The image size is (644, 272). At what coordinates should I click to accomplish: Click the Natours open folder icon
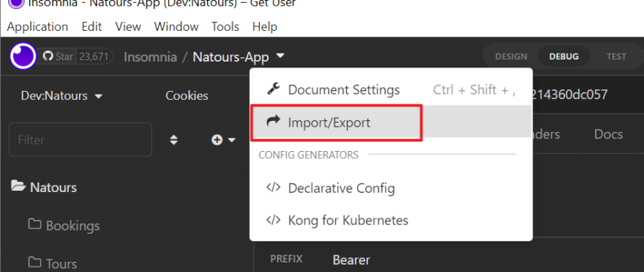pyautogui.click(x=18, y=186)
